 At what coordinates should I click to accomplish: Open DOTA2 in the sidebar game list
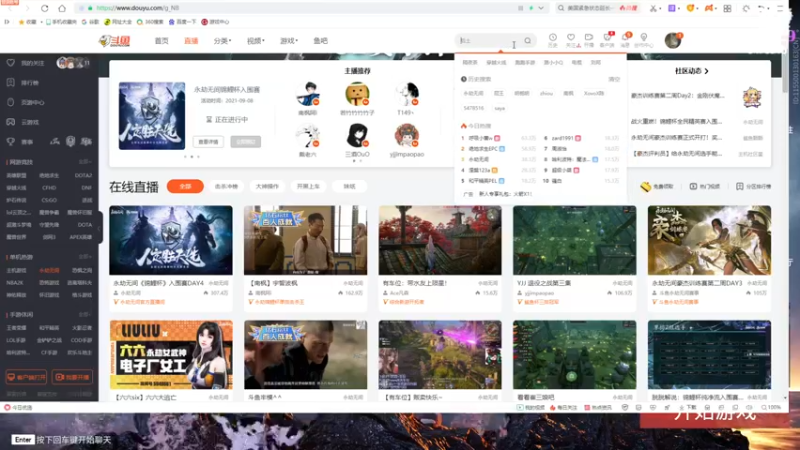click(83, 176)
